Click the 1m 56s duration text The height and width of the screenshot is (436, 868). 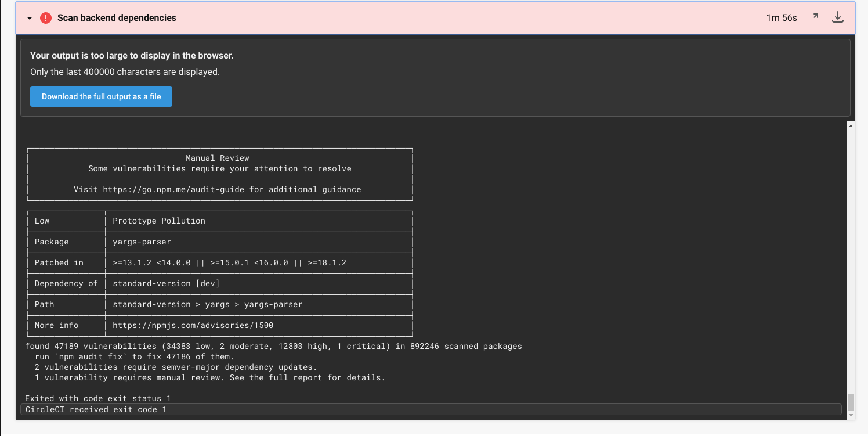coord(782,18)
